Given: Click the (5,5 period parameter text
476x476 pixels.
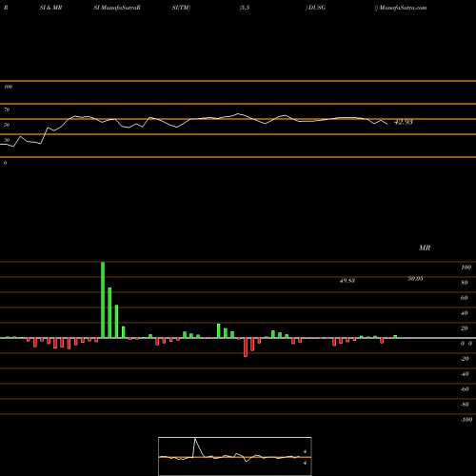Looking at the screenshot, I should (x=245, y=8).
